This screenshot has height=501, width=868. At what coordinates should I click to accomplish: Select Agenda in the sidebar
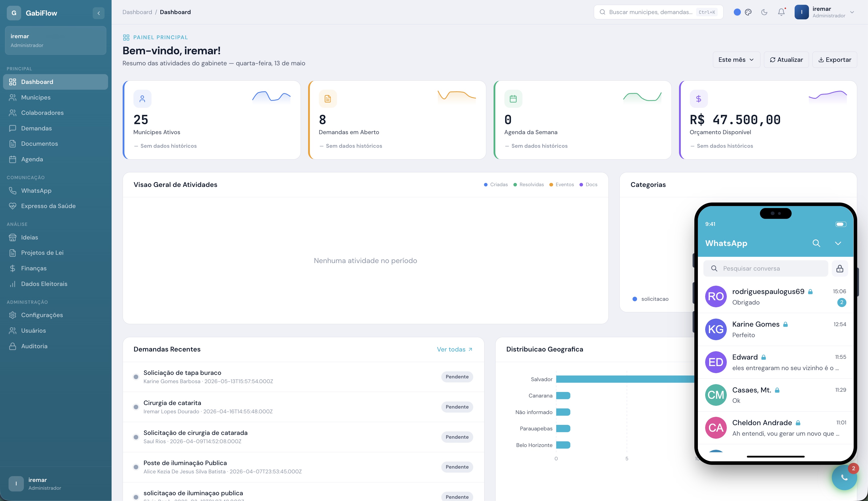[55, 159]
